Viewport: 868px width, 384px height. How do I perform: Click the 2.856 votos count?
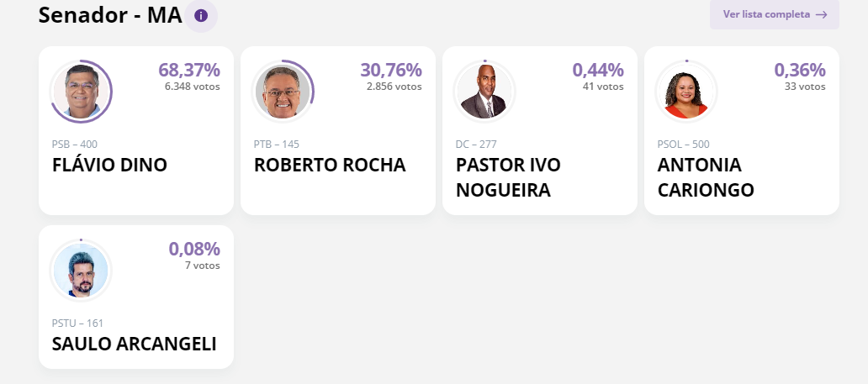(394, 87)
